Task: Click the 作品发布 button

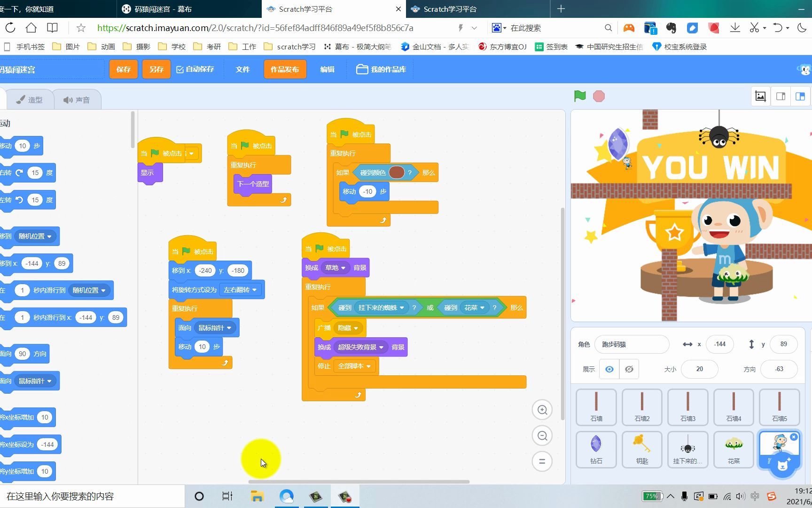Action: click(285, 69)
